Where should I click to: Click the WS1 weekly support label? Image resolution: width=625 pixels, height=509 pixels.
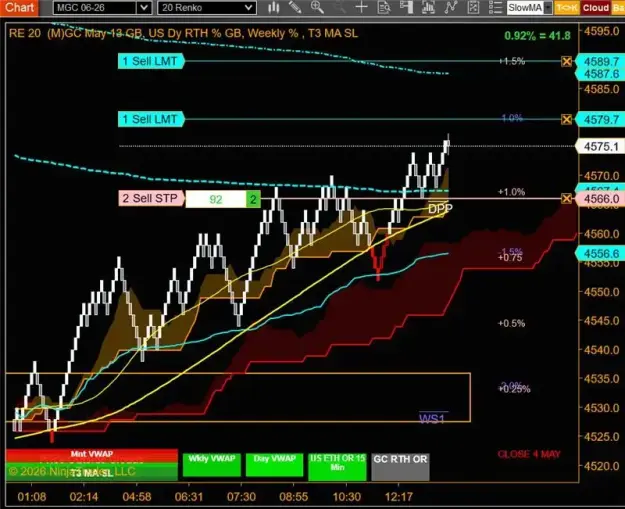432,419
